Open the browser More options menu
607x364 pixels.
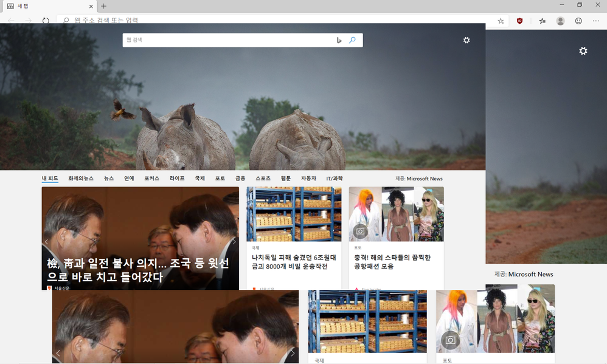click(x=596, y=21)
